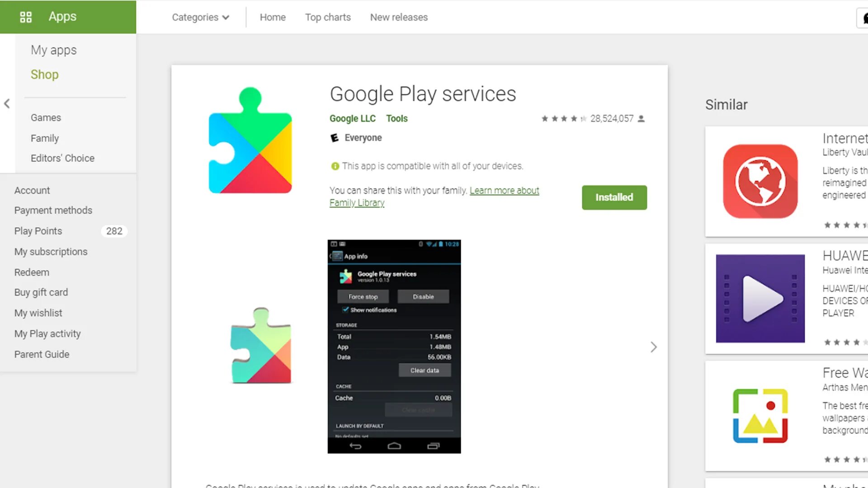Expand similar apps right arrow chevron
This screenshot has width=868, height=488.
click(x=654, y=347)
